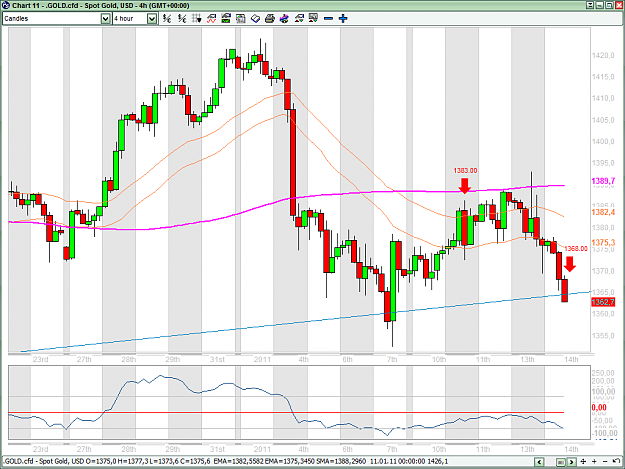Click the blue eraser-shaped toolbar icon
Screen dimensions: 625x469
point(255,18)
